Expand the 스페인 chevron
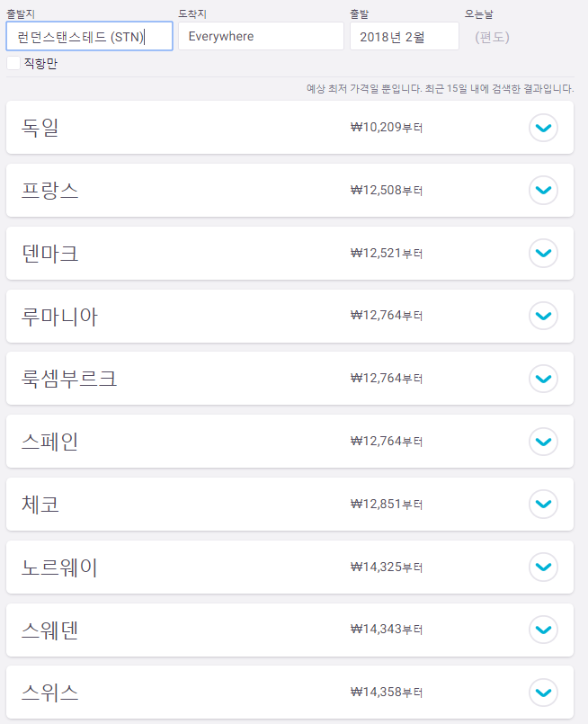588x724 pixels. (x=543, y=442)
